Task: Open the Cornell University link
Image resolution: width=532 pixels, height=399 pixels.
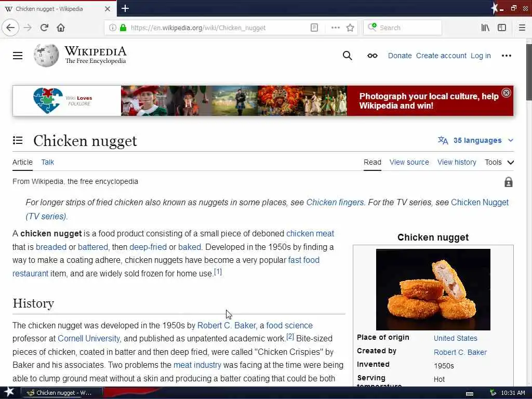Action: [x=88, y=338]
